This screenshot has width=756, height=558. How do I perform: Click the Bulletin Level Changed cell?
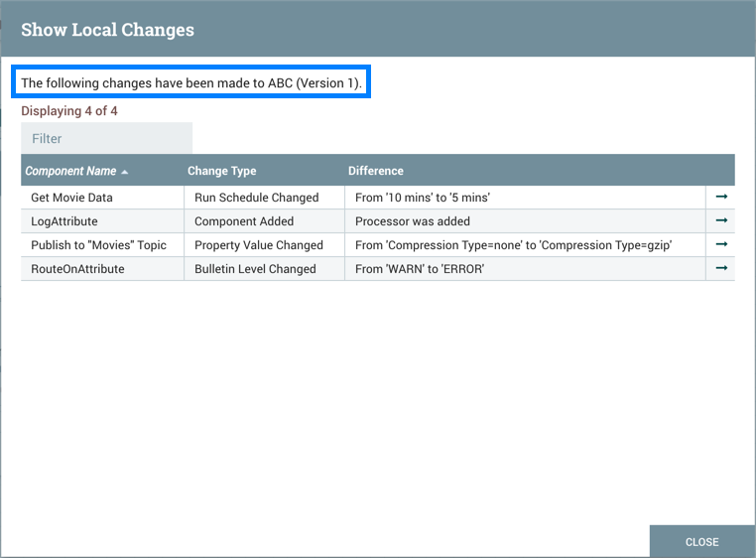point(255,269)
